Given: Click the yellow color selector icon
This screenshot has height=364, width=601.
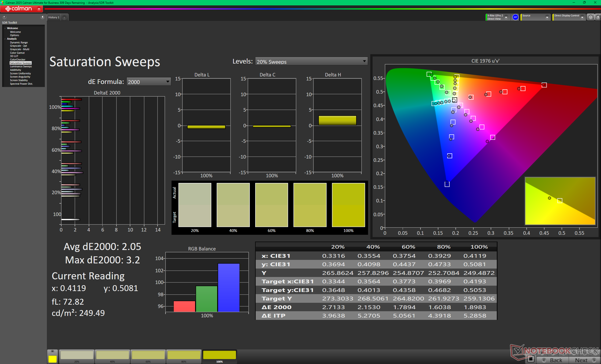Looking at the screenshot, I should [x=52, y=359].
